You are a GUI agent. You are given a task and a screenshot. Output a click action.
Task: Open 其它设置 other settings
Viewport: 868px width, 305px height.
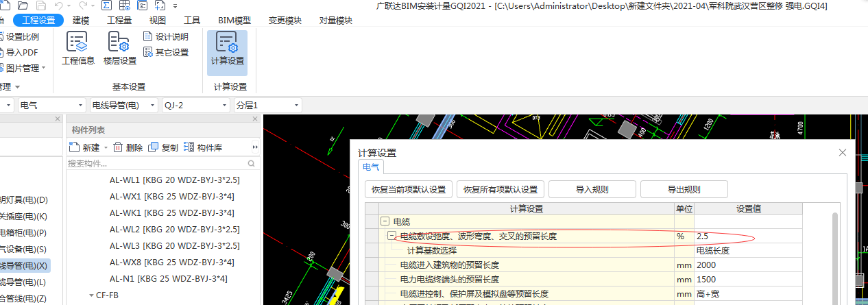pyautogui.click(x=165, y=52)
